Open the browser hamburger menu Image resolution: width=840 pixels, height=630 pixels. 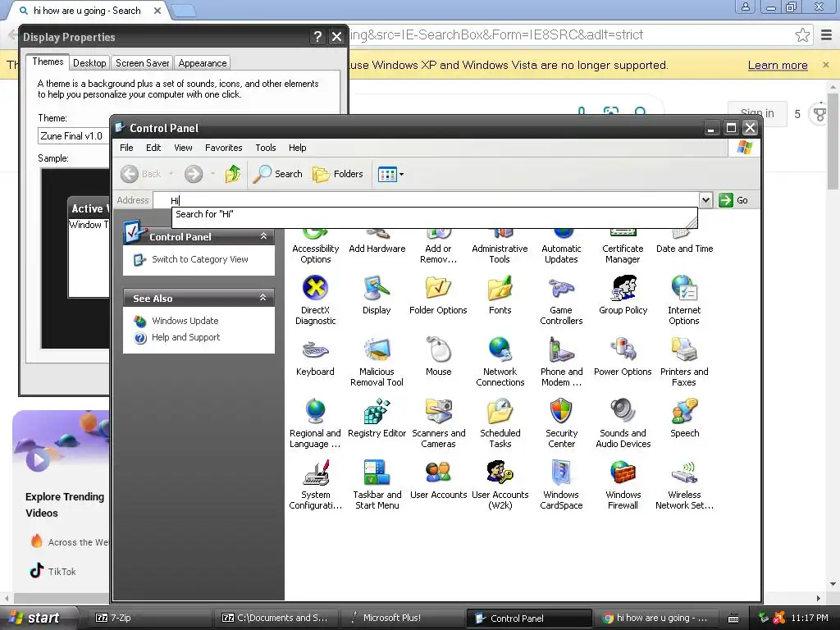(827, 35)
